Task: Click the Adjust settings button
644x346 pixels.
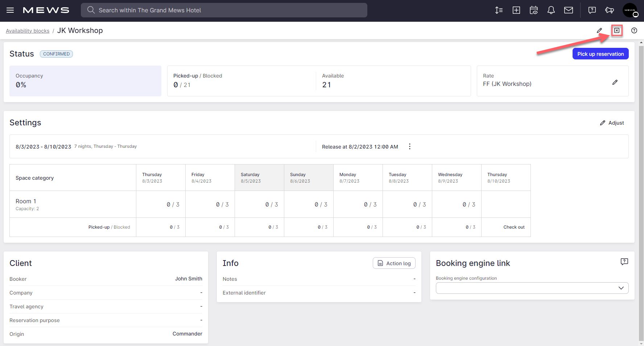Action: click(612, 123)
